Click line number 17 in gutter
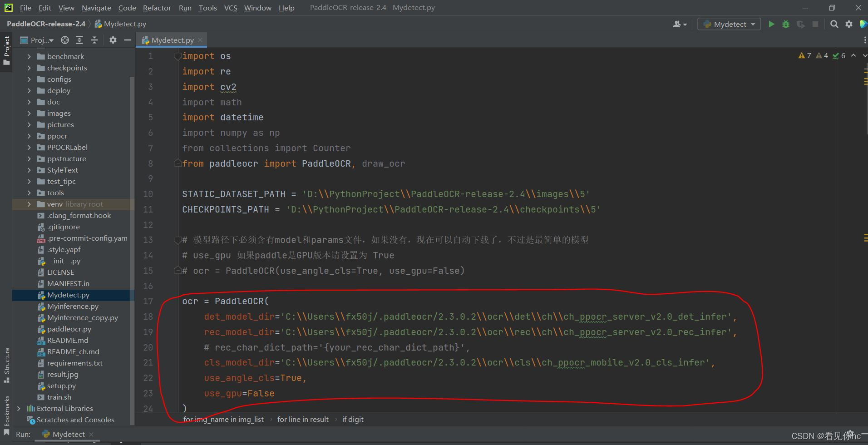The width and height of the screenshot is (868, 445). 148,301
